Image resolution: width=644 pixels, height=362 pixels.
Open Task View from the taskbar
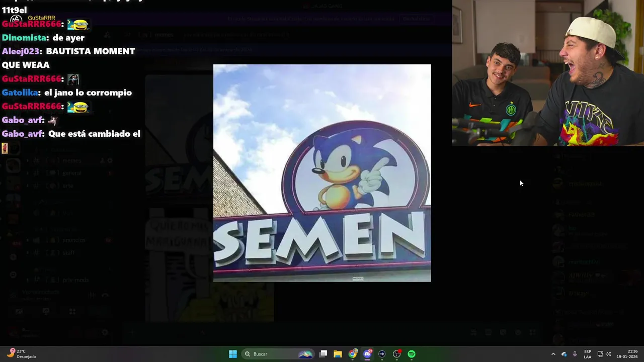324,354
